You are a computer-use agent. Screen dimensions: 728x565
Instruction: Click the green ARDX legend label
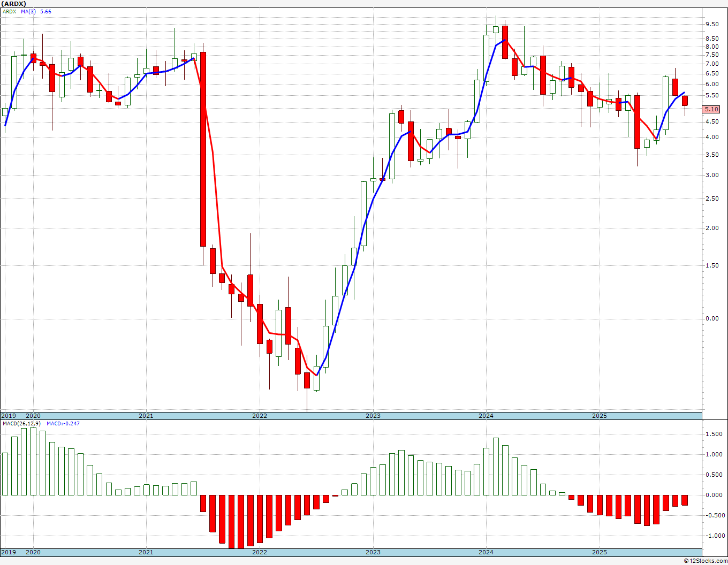pyautogui.click(x=9, y=11)
